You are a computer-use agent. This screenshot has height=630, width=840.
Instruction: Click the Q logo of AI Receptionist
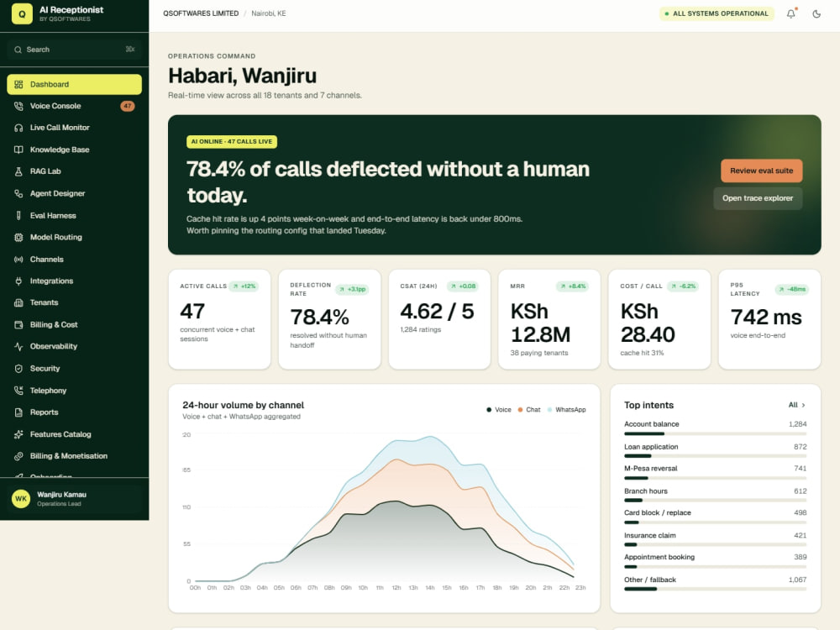(22, 14)
